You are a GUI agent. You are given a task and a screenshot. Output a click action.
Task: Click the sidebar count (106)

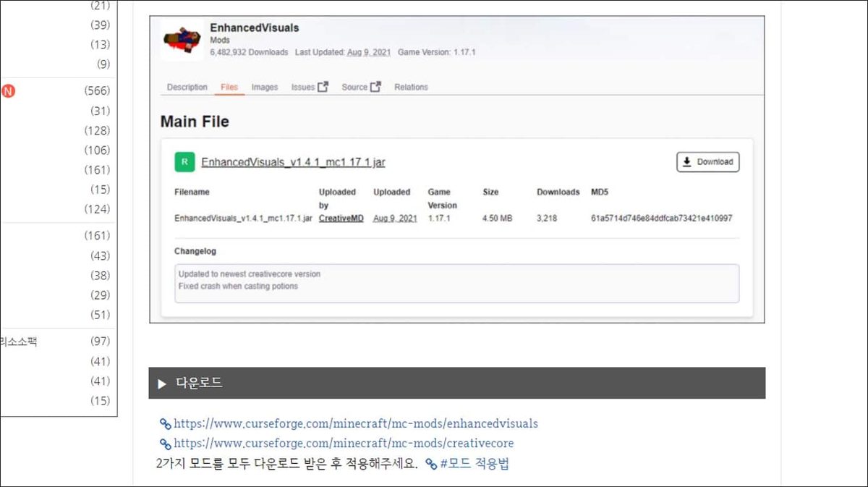click(x=97, y=151)
